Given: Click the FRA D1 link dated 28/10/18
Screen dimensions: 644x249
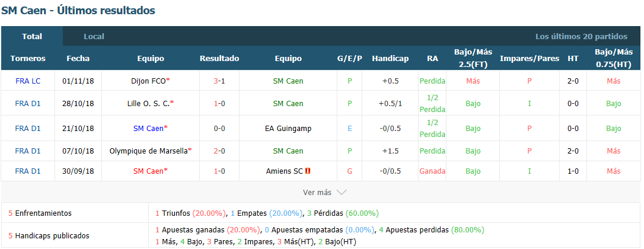Looking at the screenshot, I should [x=28, y=104].
